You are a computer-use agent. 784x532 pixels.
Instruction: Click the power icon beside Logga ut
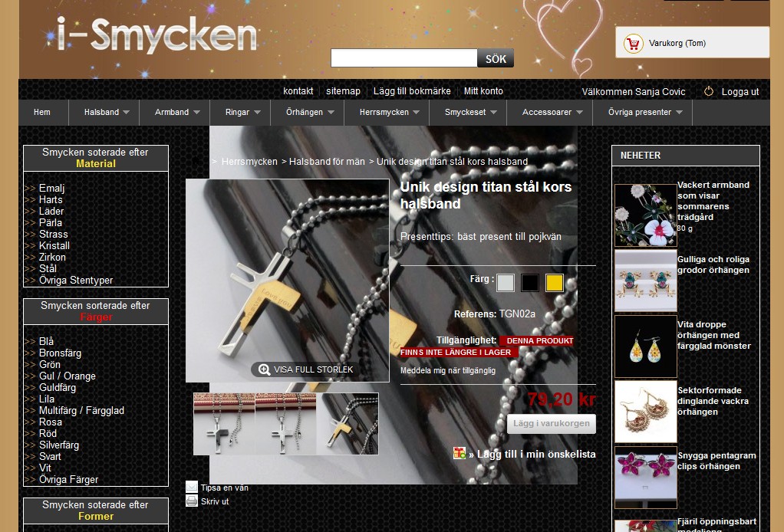coord(709,91)
